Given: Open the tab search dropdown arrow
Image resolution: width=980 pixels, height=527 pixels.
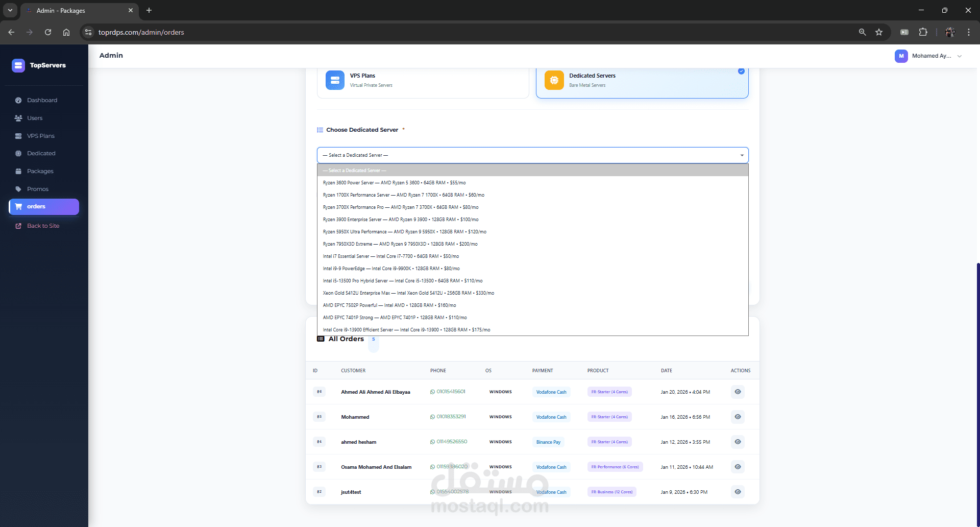Looking at the screenshot, I should point(10,10).
